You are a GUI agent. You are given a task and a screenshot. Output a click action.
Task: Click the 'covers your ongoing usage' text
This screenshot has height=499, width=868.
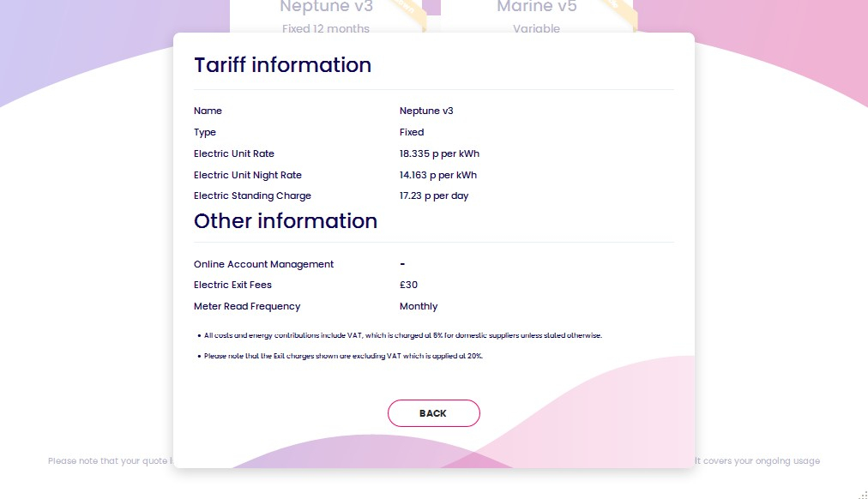pyautogui.click(x=756, y=461)
